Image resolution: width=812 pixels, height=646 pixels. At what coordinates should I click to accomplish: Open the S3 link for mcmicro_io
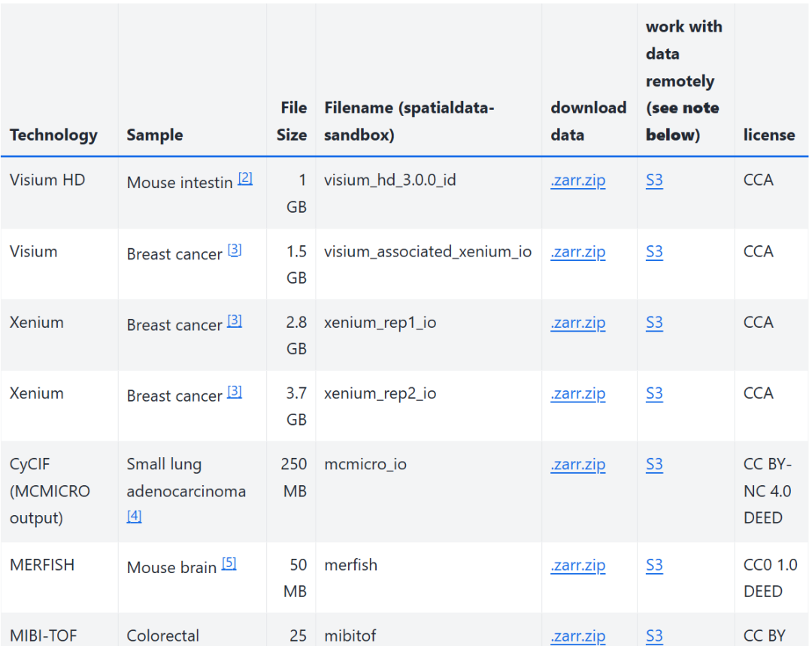pyautogui.click(x=654, y=464)
